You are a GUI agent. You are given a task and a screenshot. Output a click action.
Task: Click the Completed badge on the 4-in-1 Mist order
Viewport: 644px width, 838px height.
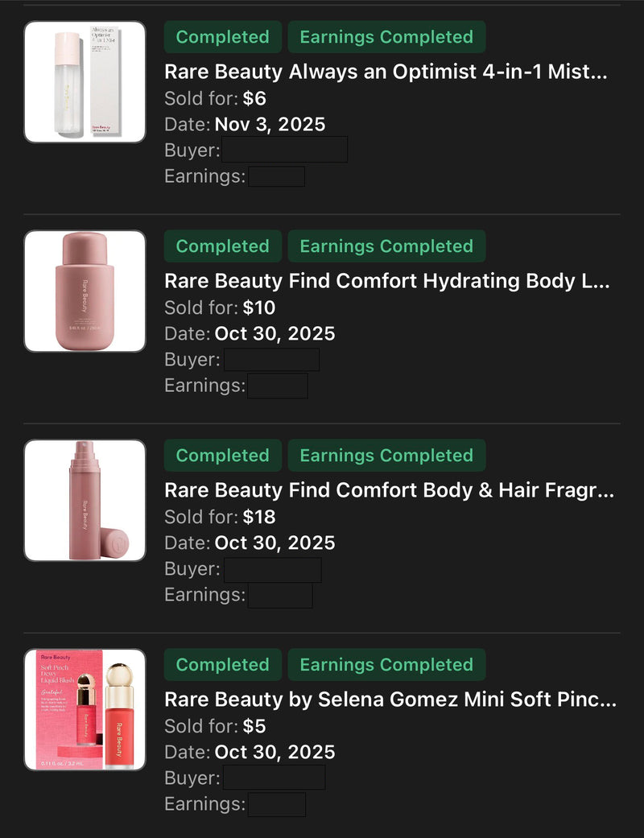(x=222, y=37)
